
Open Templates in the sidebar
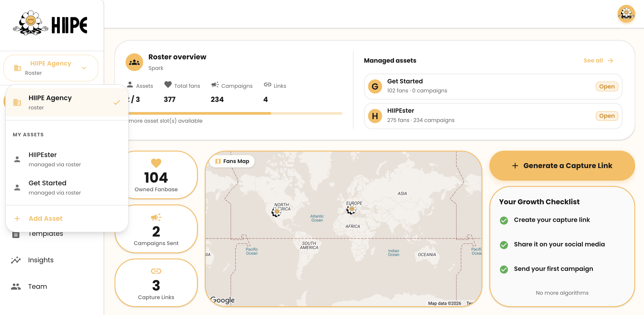46,234
